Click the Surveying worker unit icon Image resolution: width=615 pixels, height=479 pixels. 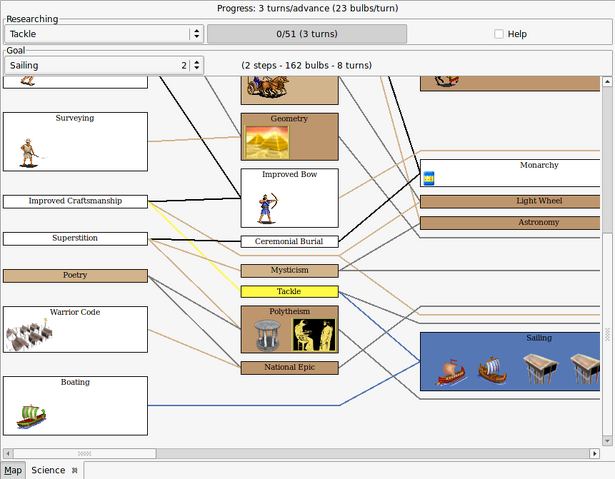coord(30,153)
